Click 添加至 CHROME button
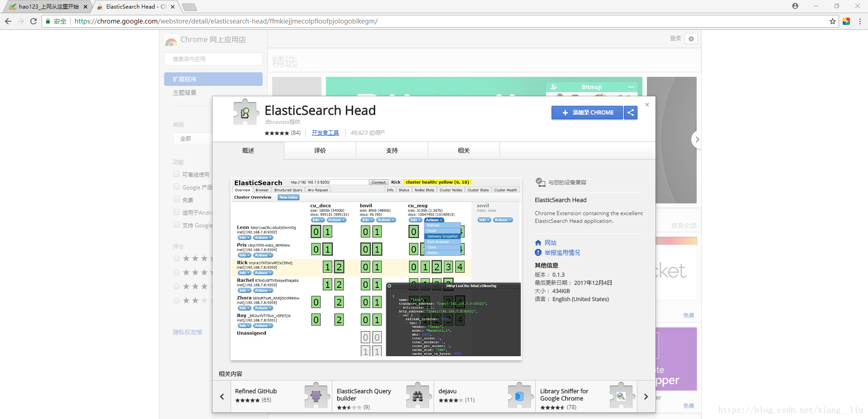The image size is (868, 419). pos(587,113)
